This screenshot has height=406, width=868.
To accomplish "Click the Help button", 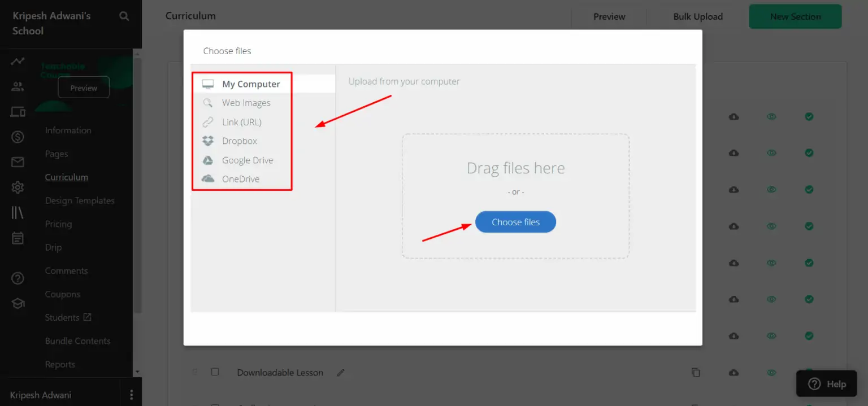I will coord(827,384).
